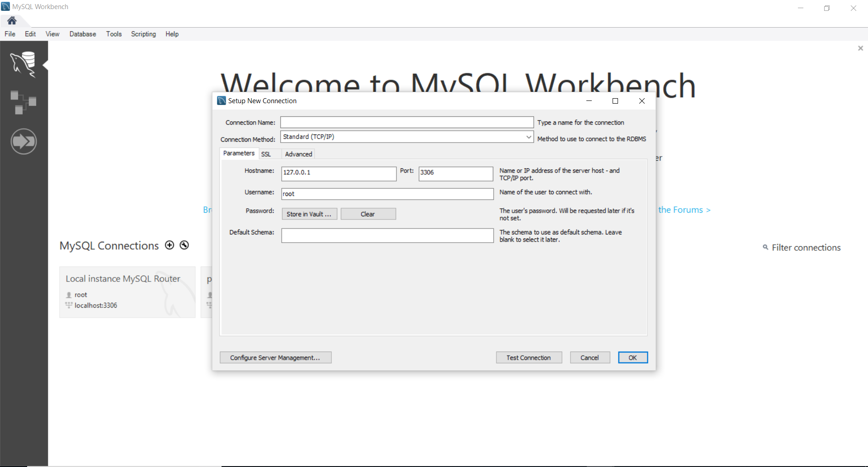Screen dimensions: 868x467
Task: Click the Store in Vault button
Action: [309, 214]
